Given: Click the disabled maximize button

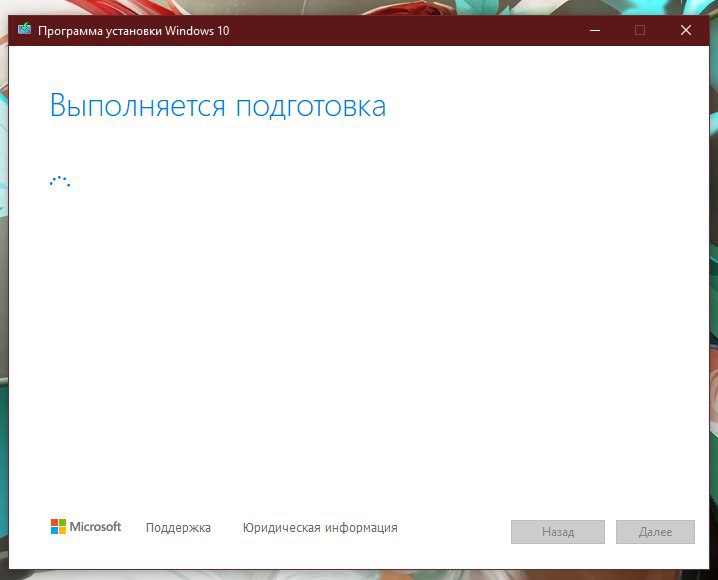Looking at the screenshot, I should tap(640, 30).
